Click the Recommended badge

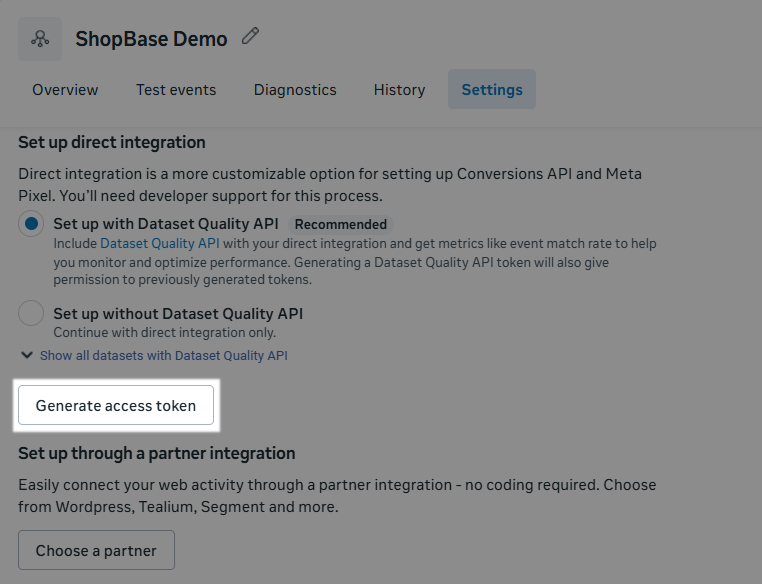click(x=340, y=225)
